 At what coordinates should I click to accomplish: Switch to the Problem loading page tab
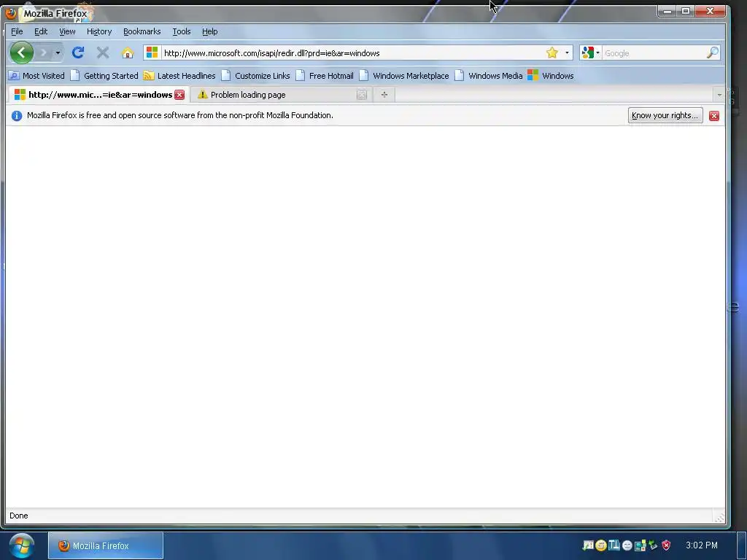click(x=281, y=95)
